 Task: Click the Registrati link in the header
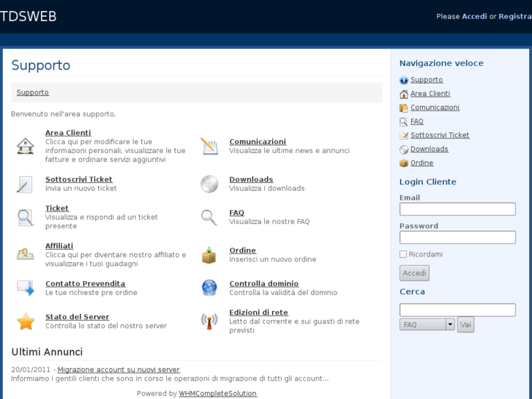pyautogui.click(x=515, y=16)
